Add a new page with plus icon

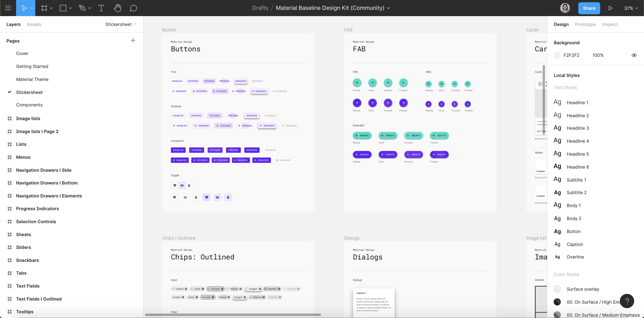pyautogui.click(x=133, y=40)
